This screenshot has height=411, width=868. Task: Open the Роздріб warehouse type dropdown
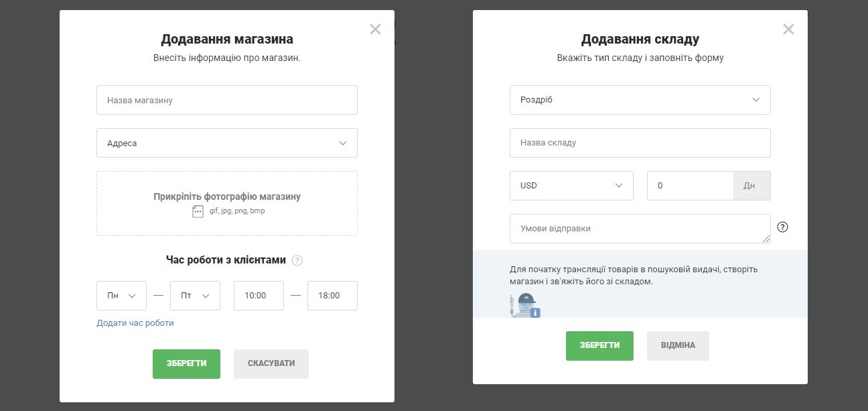(640, 100)
